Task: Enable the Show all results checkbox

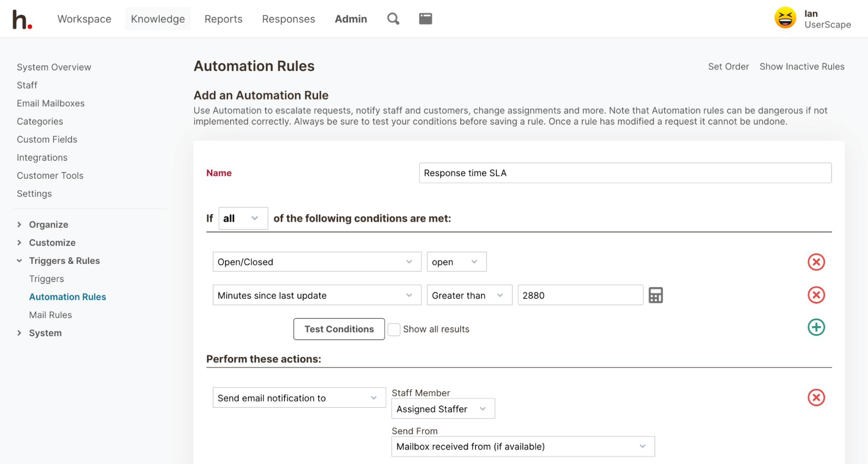Action: pyautogui.click(x=394, y=329)
